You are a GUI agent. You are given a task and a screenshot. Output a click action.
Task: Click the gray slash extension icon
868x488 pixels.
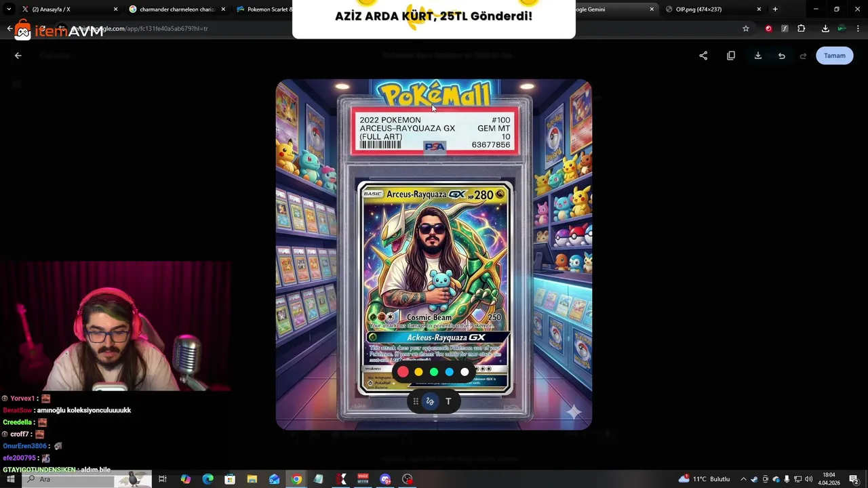pyautogui.click(x=785, y=28)
